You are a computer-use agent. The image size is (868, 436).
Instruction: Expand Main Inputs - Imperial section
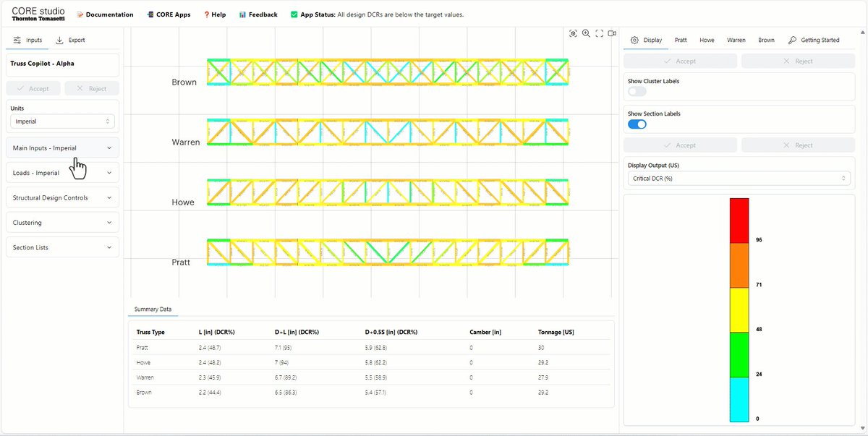pos(62,148)
